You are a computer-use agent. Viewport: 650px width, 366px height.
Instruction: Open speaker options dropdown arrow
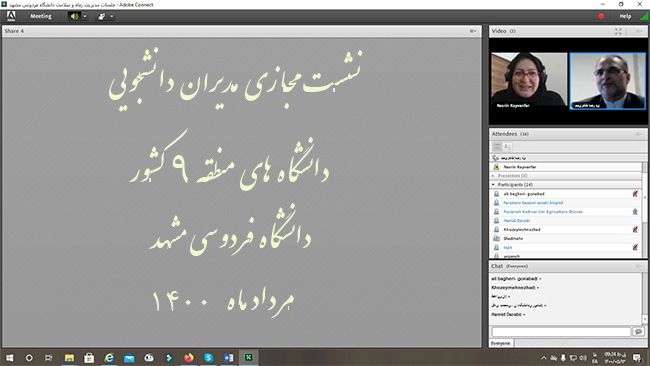[85, 16]
